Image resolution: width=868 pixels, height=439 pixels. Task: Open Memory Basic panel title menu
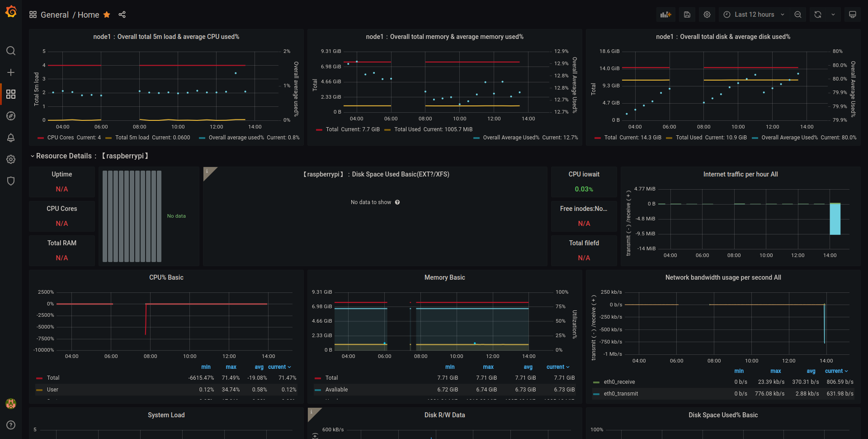click(445, 277)
